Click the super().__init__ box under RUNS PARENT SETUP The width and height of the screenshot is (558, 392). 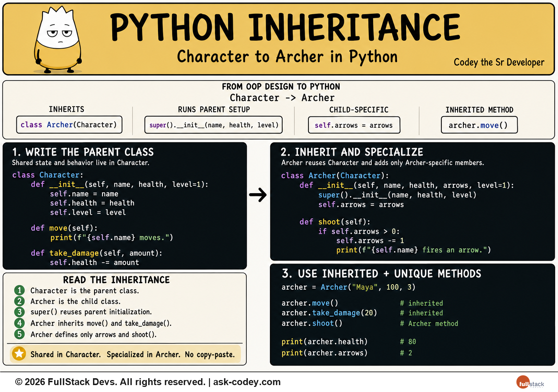(x=214, y=125)
